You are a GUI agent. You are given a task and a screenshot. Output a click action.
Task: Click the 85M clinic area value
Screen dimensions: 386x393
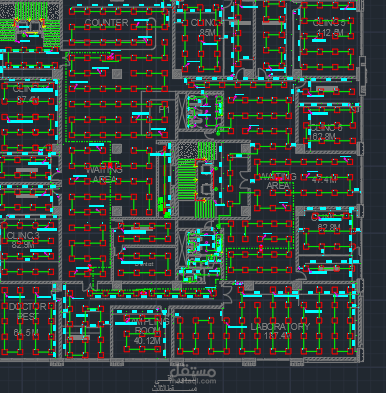click(x=208, y=32)
